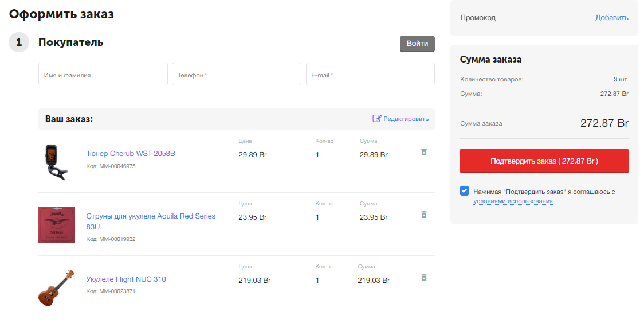
Task: Focus the E-mail input field
Action: point(370,74)
